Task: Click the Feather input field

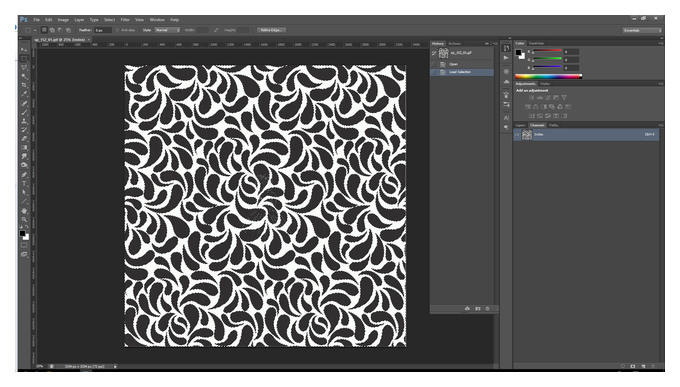Action: click(102, 30)
